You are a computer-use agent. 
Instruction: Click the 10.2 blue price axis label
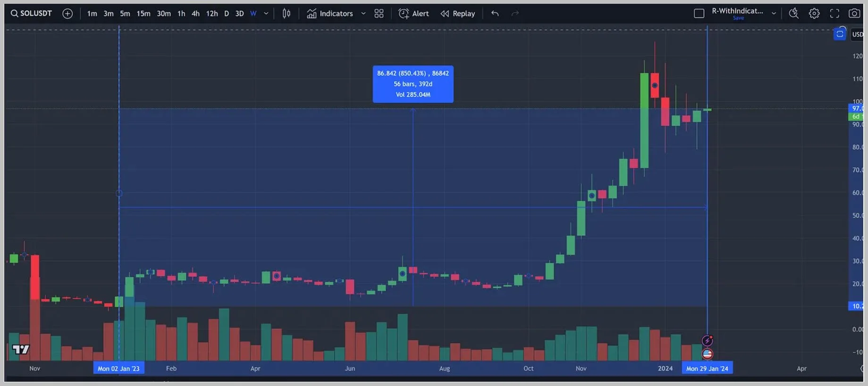coord(857,306)
